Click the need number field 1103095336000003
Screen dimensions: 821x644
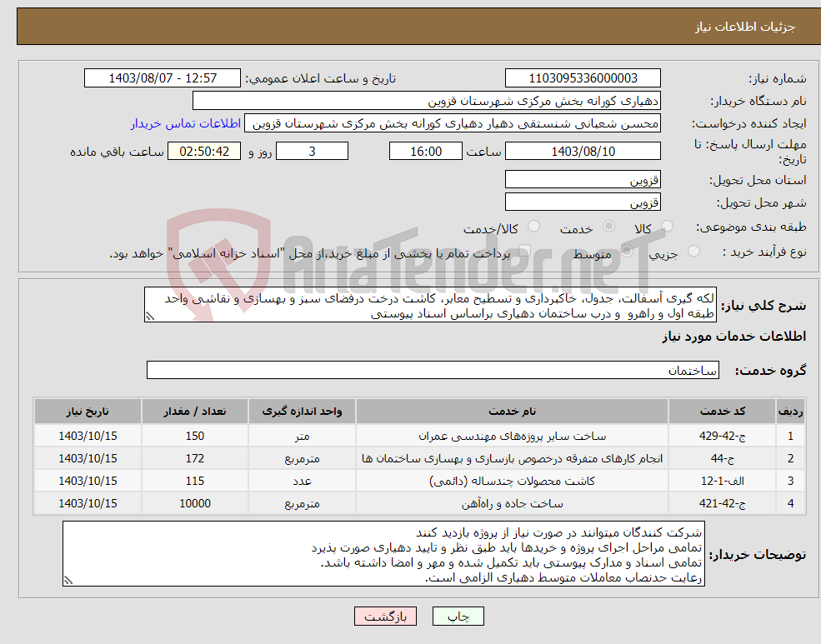[583, 78]
